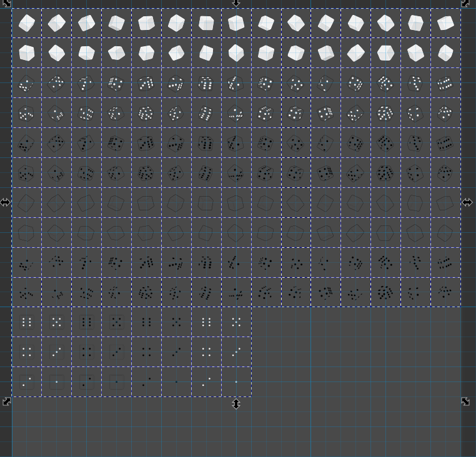This screenshot has width=476, height=457.
Task: Select outlined flat face with two black pips
Action: 87,381
